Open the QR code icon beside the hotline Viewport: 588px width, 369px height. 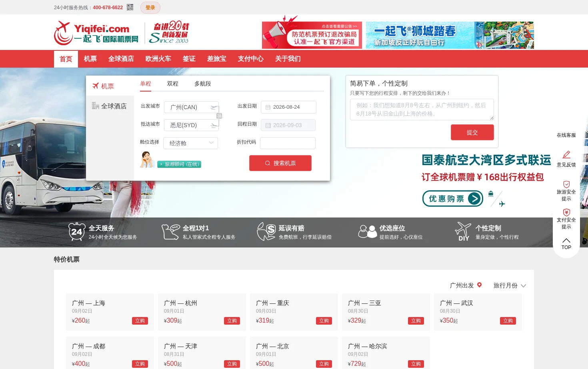[130, 7]
